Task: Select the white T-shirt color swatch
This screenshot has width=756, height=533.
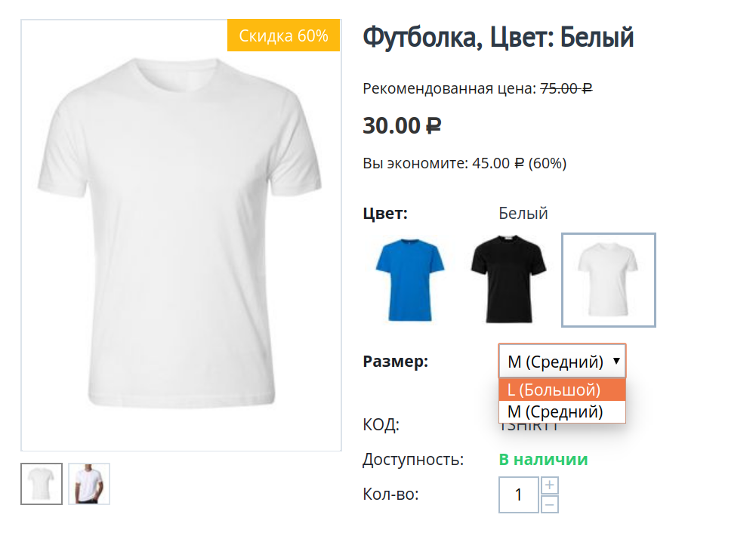Action: [608, 280]
